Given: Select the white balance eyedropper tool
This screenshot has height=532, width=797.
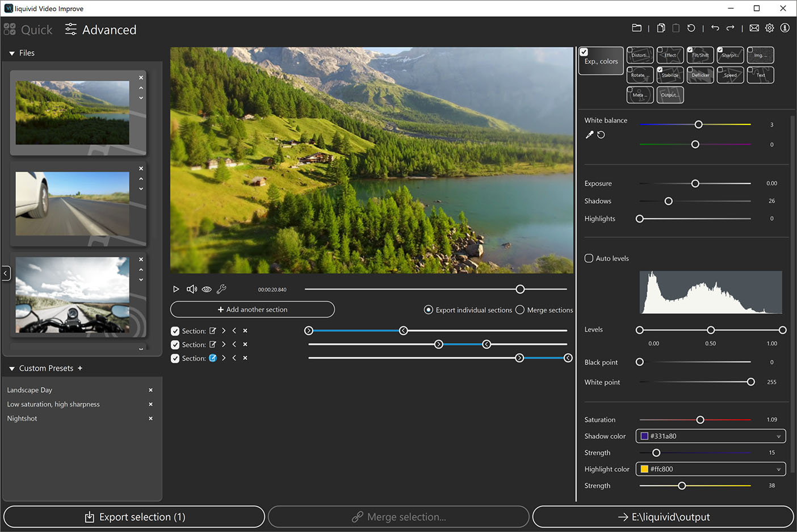Looking at the screenshot, I should 589,135.
